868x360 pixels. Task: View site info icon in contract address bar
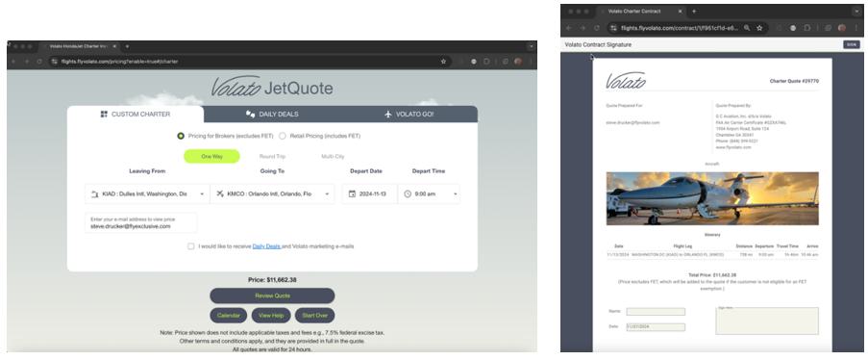613,28
